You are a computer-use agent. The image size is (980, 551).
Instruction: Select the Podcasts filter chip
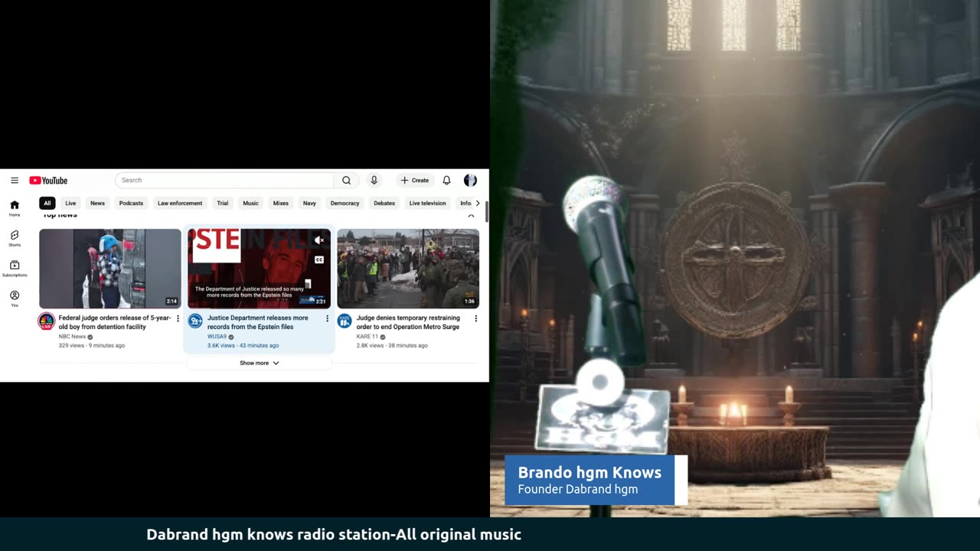click(131, 204)
